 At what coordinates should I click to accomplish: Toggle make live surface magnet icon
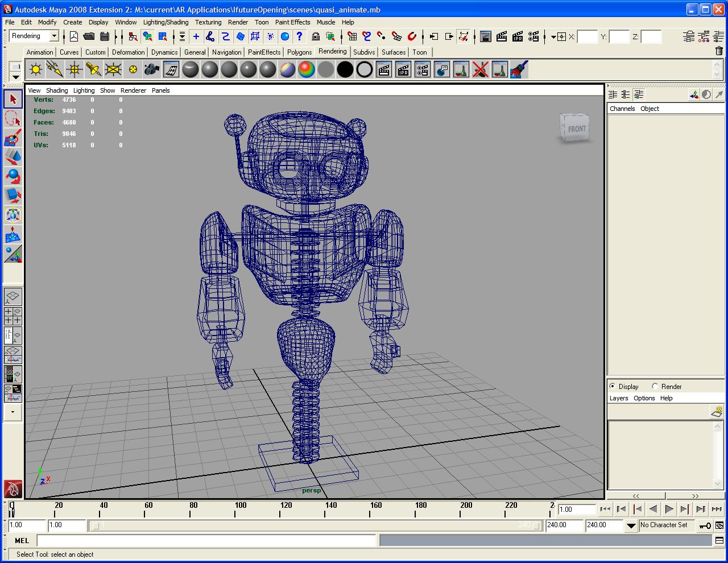[x=412, y=36]
